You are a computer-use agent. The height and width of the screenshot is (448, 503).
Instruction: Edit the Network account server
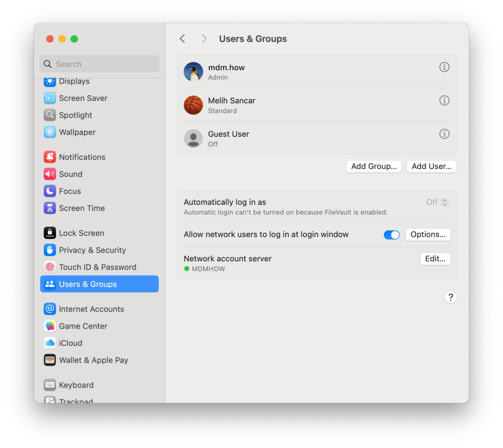[x=435, y=259]
